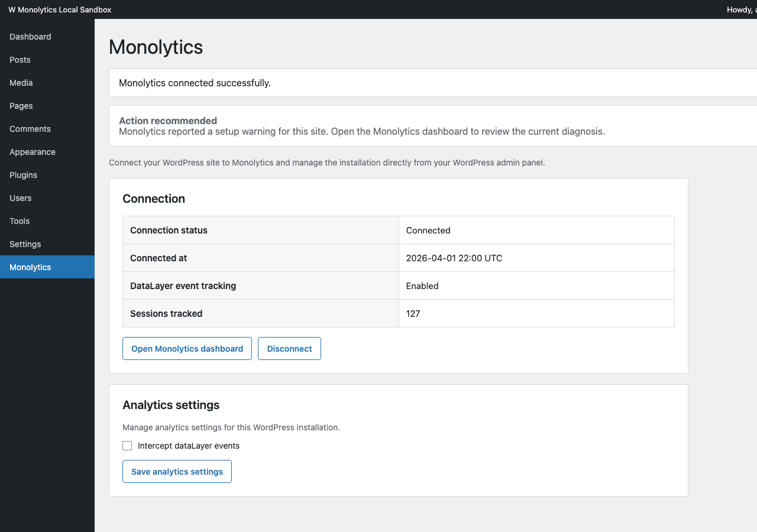Open the Dashboard menu item
Screen dimensions: 757x532
click(30, 37)
